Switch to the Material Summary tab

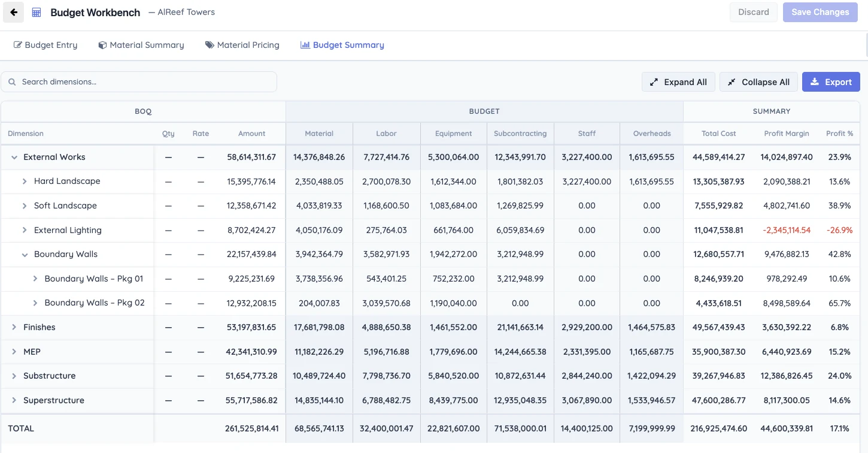point(141,45)
